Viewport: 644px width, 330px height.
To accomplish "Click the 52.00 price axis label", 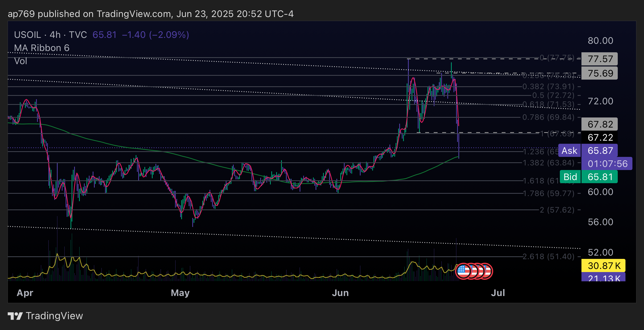I will point(601,252).
